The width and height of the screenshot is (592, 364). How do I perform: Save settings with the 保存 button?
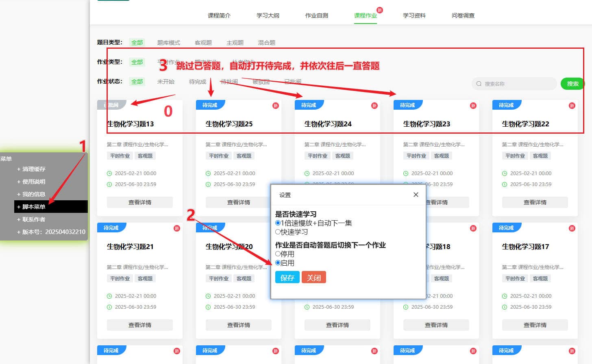pos(287,277)
